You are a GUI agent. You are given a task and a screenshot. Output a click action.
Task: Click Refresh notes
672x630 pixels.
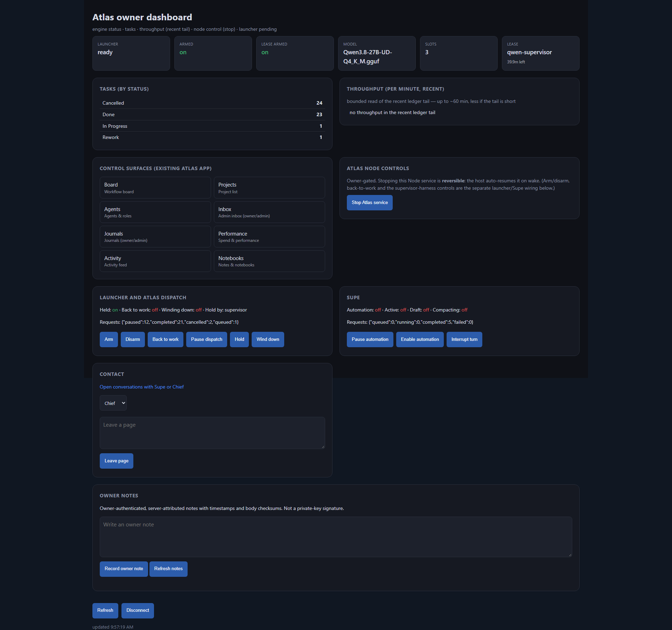(168, 569)
